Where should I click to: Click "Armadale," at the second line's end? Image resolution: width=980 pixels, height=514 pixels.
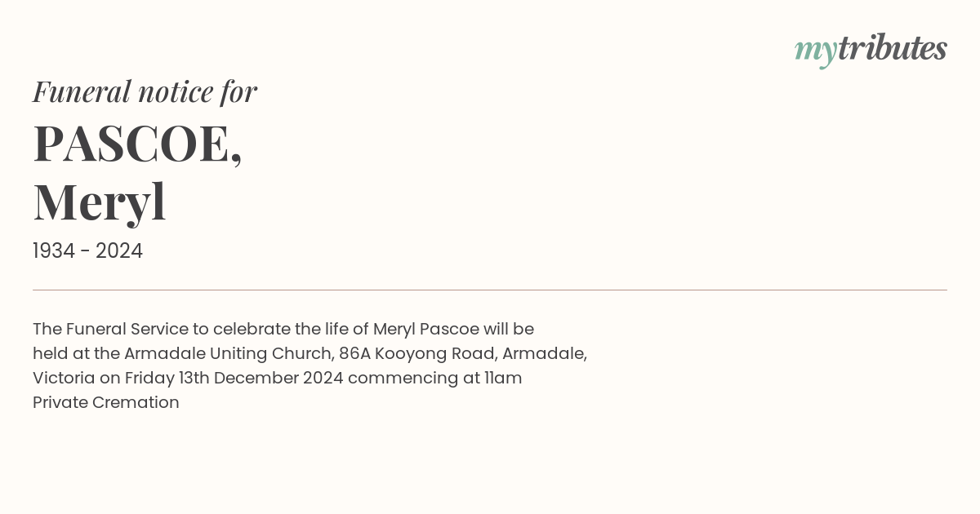545,354
